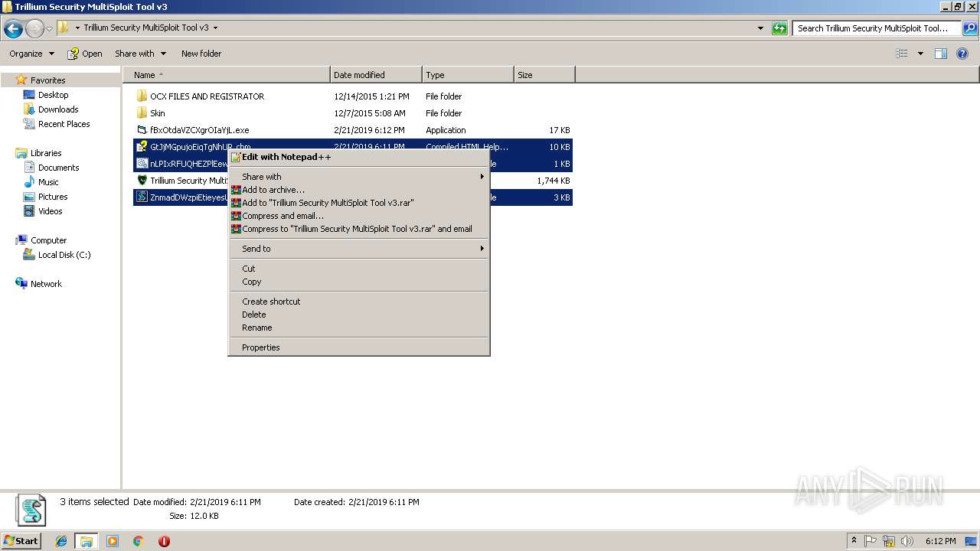Select Delete from the context menu
Image resolution: width=980 pixels, height=551 pixels.
(358, 315)
